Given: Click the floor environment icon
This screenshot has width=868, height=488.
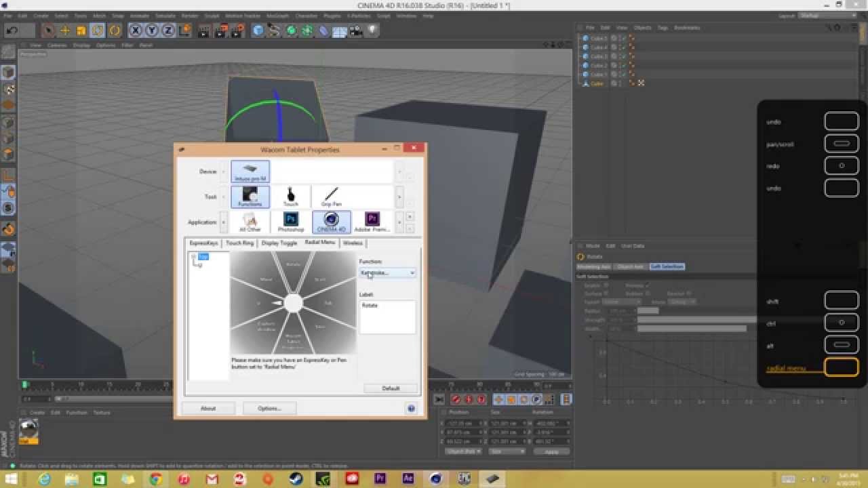Looking at the screenshot, I should tap(340, 30).
